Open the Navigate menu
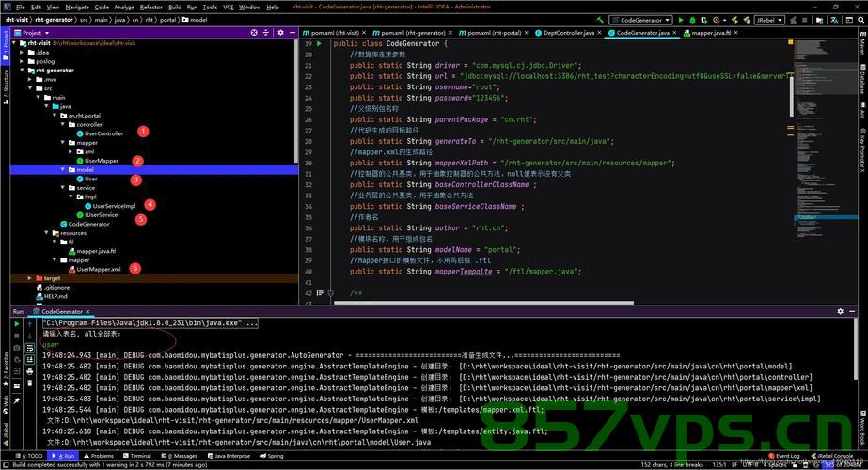 click(77, 8)
